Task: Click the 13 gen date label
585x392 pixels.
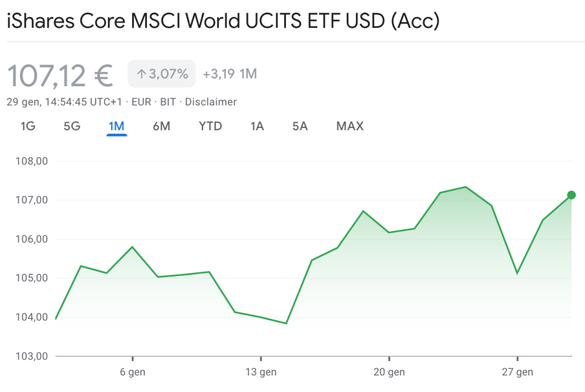Action: point(261,372)
